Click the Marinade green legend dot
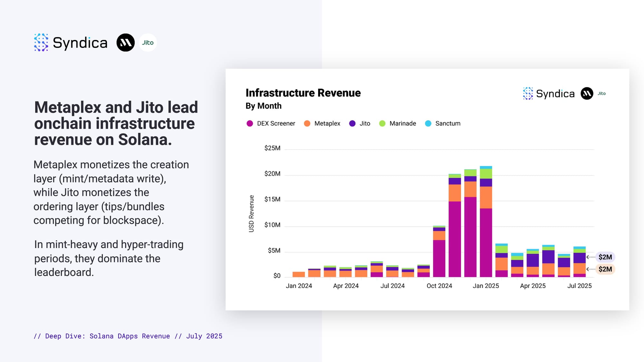The height and width of the screenshot is (362, 644). [382, 124]
